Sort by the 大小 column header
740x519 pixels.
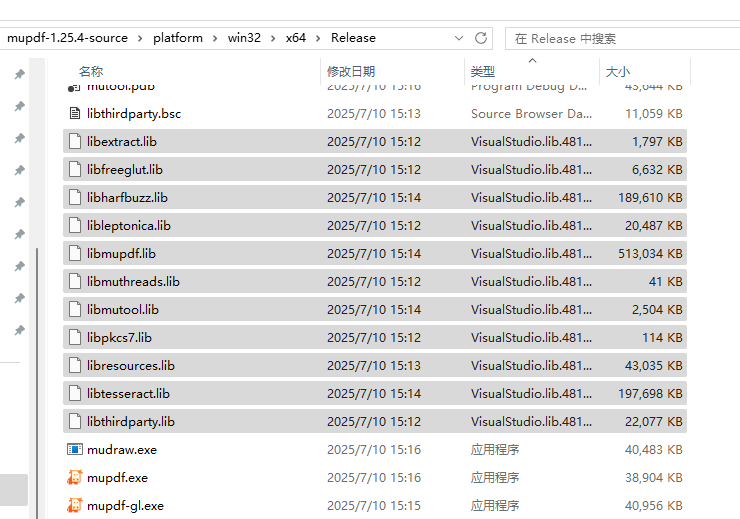[x=618, y=72]
